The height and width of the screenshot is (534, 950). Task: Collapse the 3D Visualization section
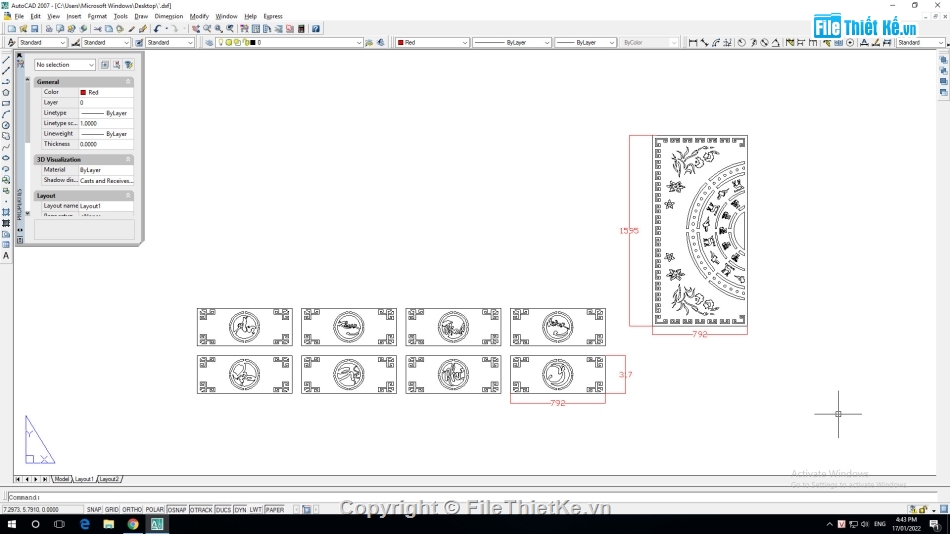pyautogui.click(x=128, y=159)
